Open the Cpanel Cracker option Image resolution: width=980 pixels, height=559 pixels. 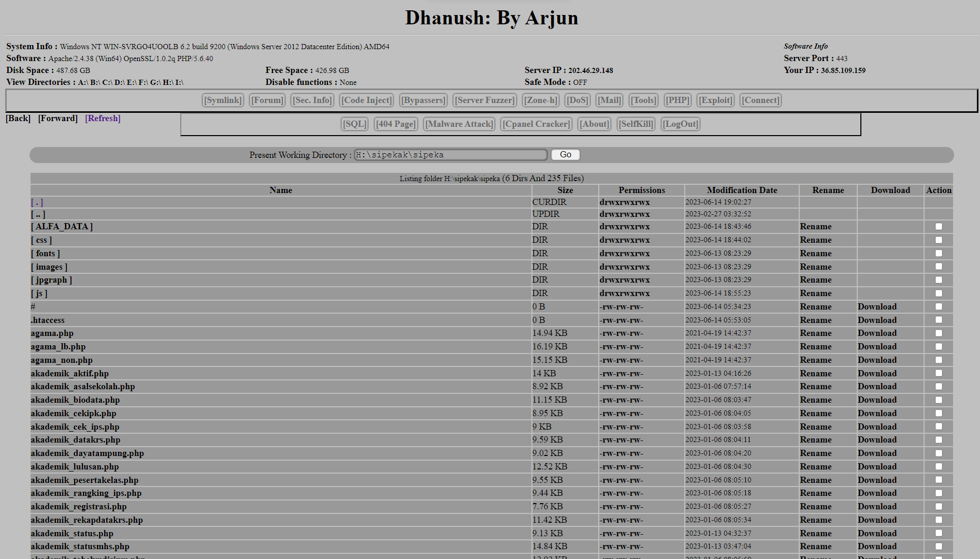(x=536, y=124)
